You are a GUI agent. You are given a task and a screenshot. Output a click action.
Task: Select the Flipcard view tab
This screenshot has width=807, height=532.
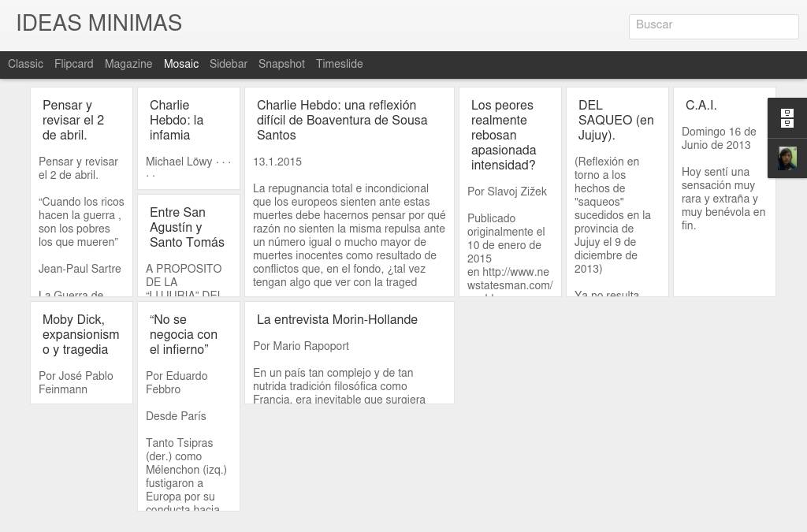[73, 65]
